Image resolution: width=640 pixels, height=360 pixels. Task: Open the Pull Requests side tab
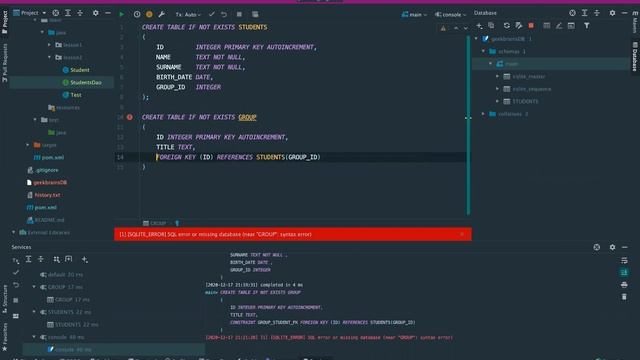pos(5,62)
